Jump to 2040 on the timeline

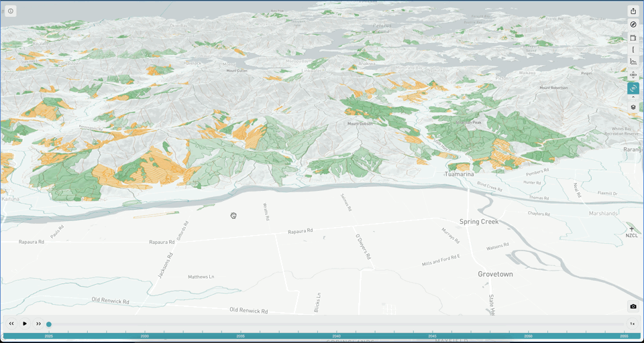[336, 336]
